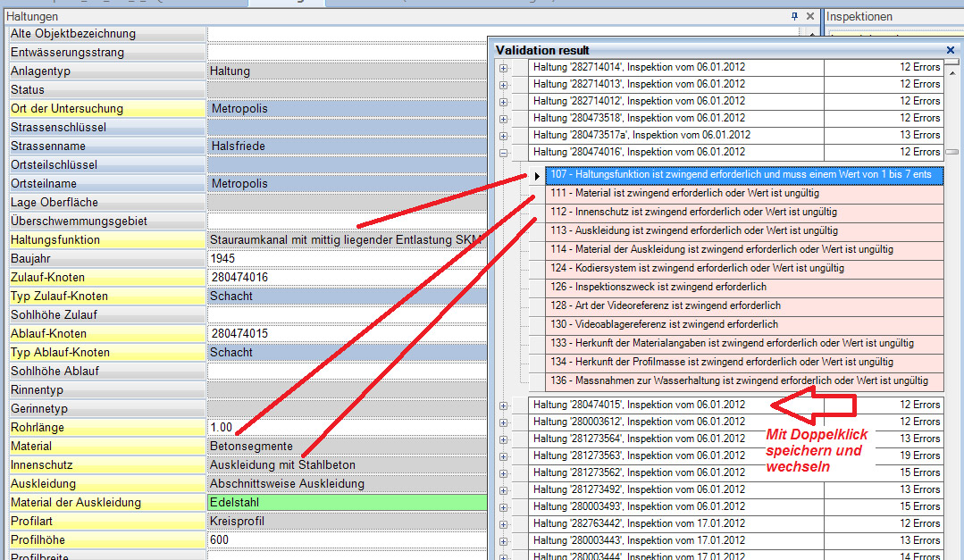Select error 111 Material ist zwingend erforderlich
Image resolution: width=964 pixels, height=560 pixels.
(744, 193)
